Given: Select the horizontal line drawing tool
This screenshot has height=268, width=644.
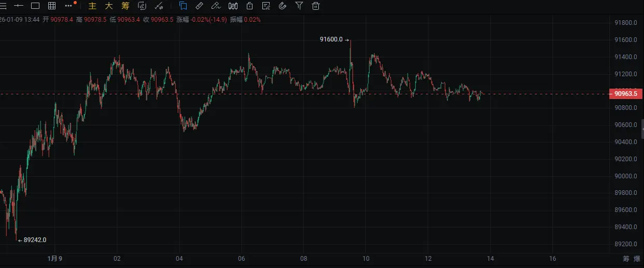Looking at the screenshot, I should click(x=19, y=6).
